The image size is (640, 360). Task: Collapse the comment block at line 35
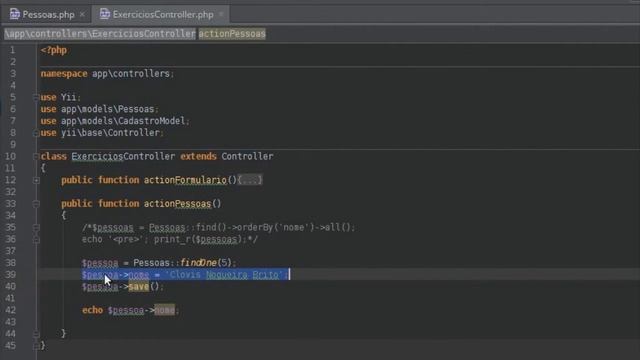point(36,227)
